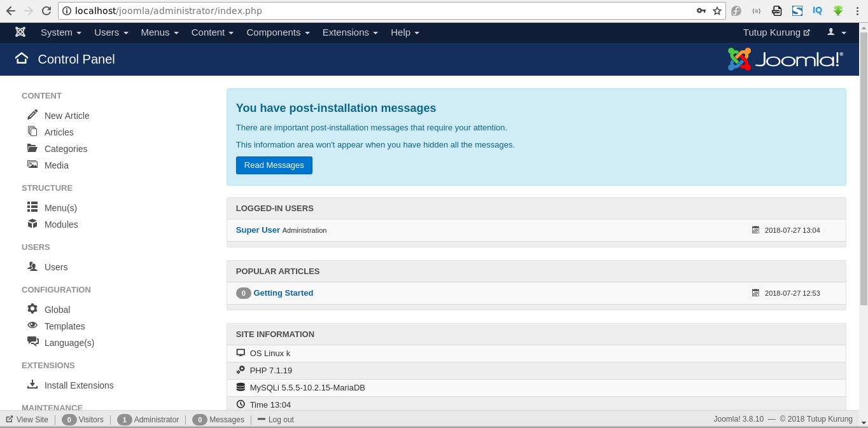
Task: Open the Super User profile link
Action: (x=258, y=230)
